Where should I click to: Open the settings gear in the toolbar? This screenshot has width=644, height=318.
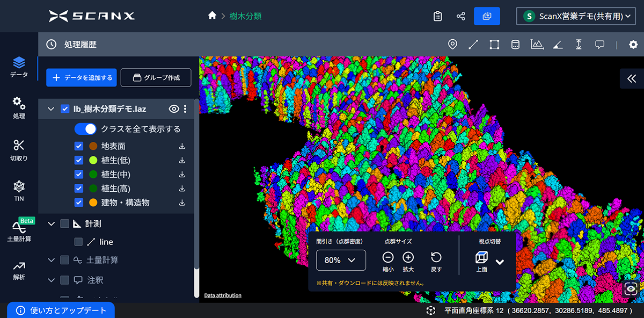[x=633, y=45]
